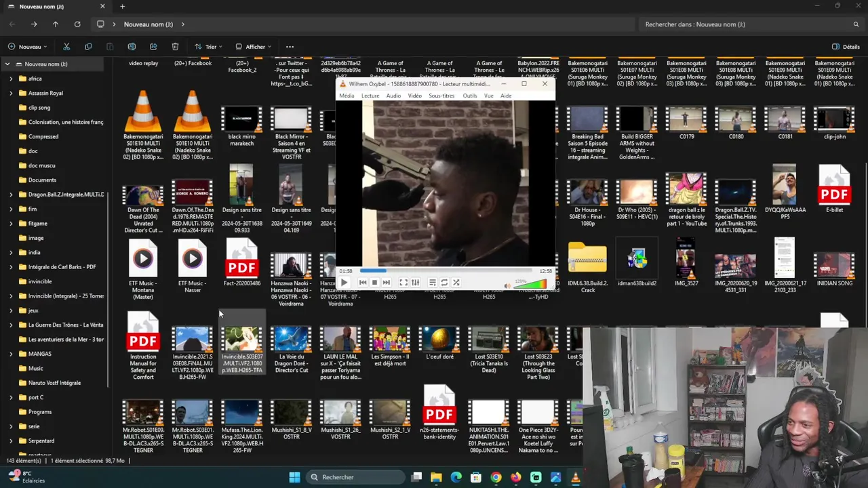Click VLC previous track button
868x488 pixels.
click(363, 283)
